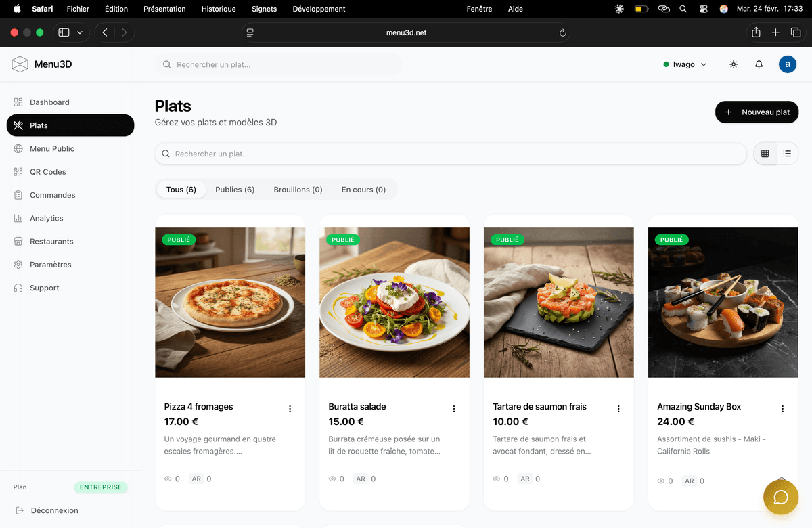
Task: Open options menu for Tartare de saumon frais
Action: [618, 409]
